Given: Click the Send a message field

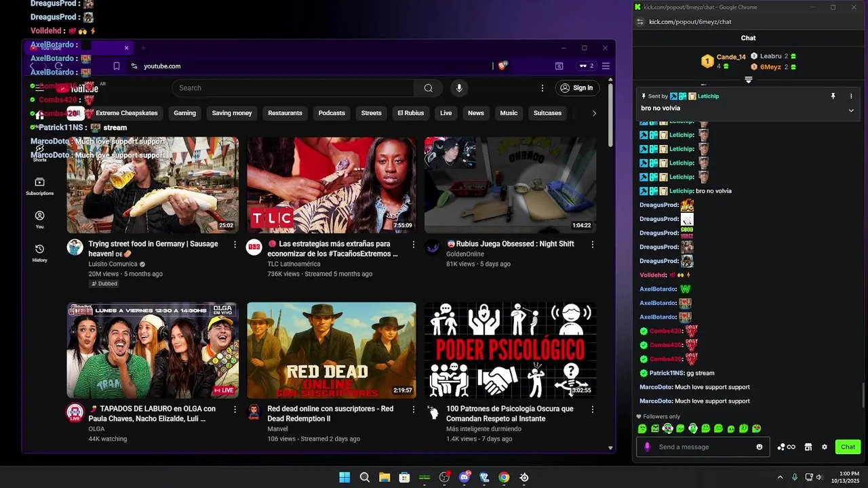Looking at the screenshot, I should (703, 447).
